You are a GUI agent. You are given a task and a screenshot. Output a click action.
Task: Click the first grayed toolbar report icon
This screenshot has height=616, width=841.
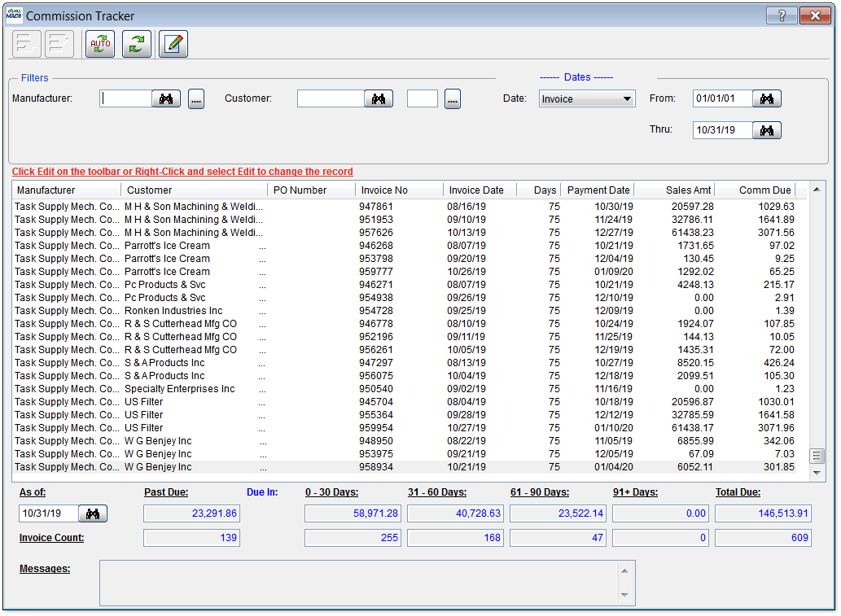point(26,44)
